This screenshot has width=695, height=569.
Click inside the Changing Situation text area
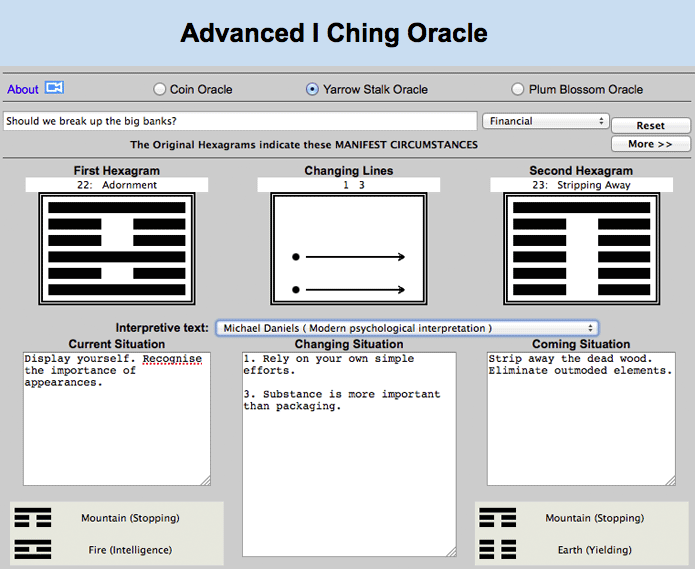(x=349, y=454)
